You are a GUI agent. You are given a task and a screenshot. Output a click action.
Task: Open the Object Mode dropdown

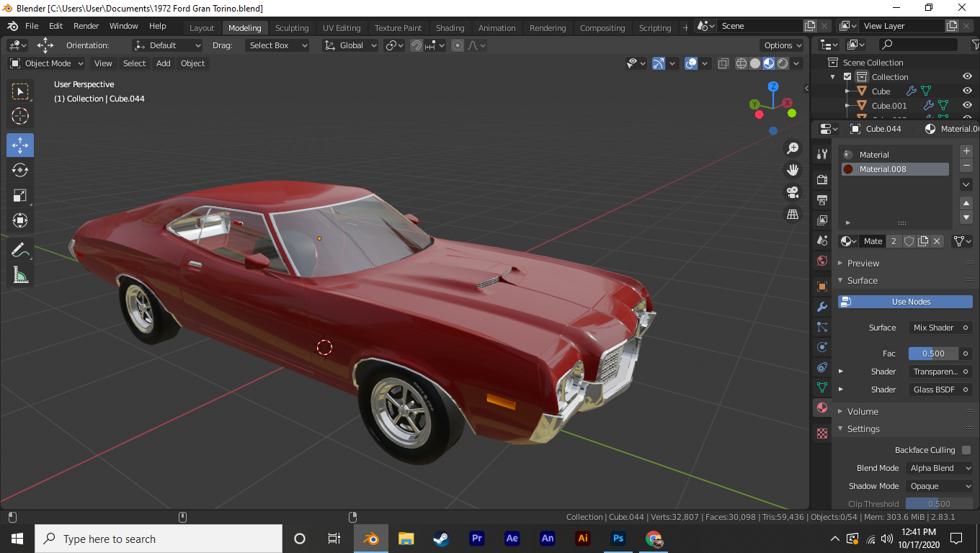pos(47,63)
